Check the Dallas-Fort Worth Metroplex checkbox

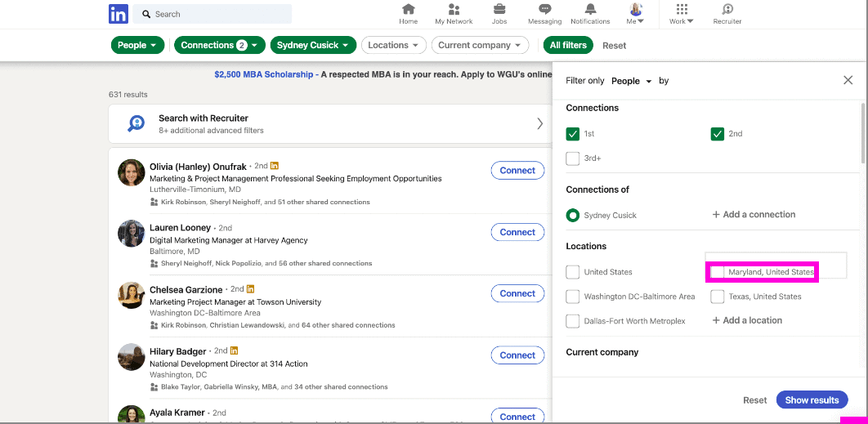[x=572, y=321]
